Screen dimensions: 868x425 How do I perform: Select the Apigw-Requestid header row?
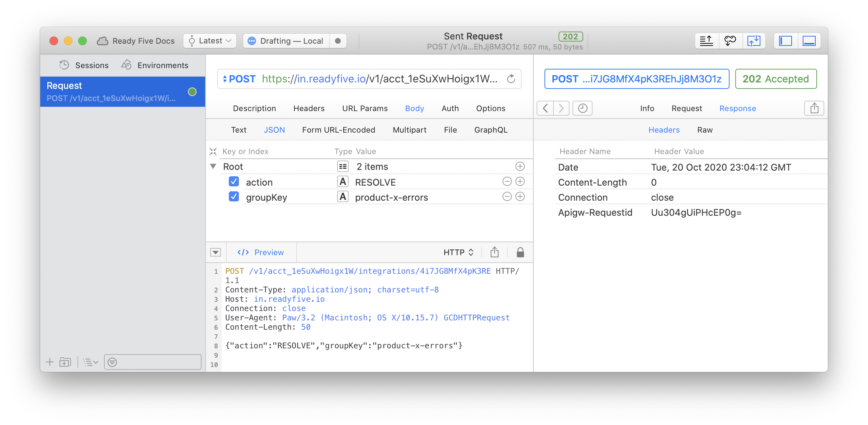tap(692, 212)
